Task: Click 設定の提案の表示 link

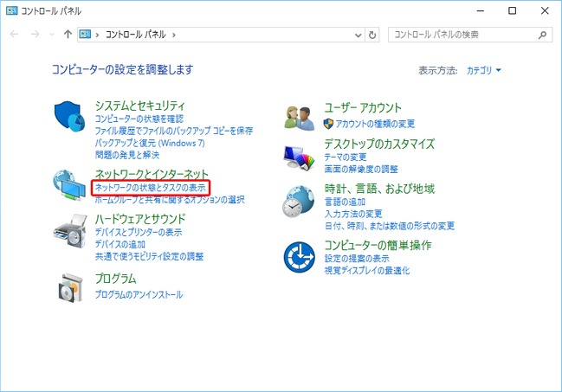Action: coord(357,259)
